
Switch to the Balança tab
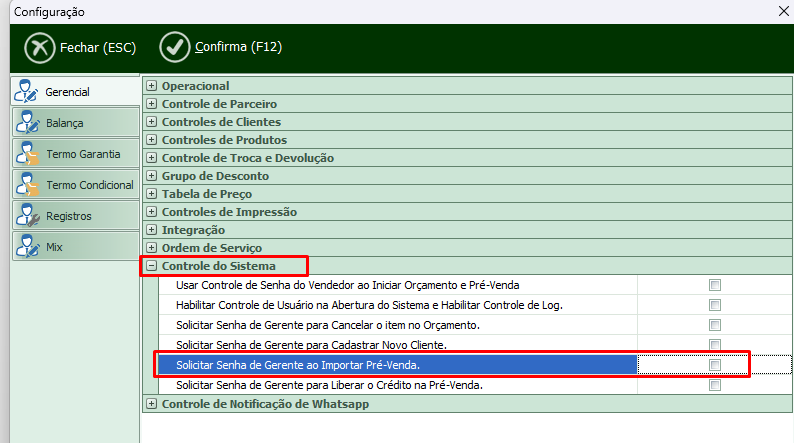(76, 123)
